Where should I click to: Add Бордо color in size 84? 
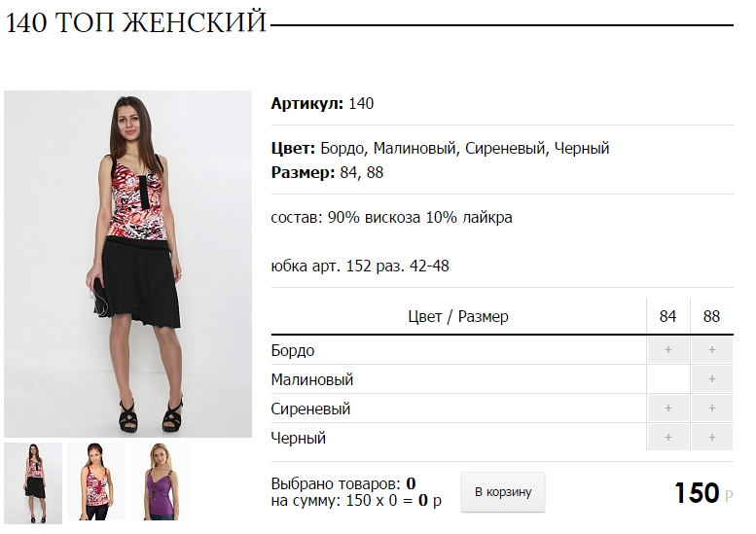coord(667,350)
